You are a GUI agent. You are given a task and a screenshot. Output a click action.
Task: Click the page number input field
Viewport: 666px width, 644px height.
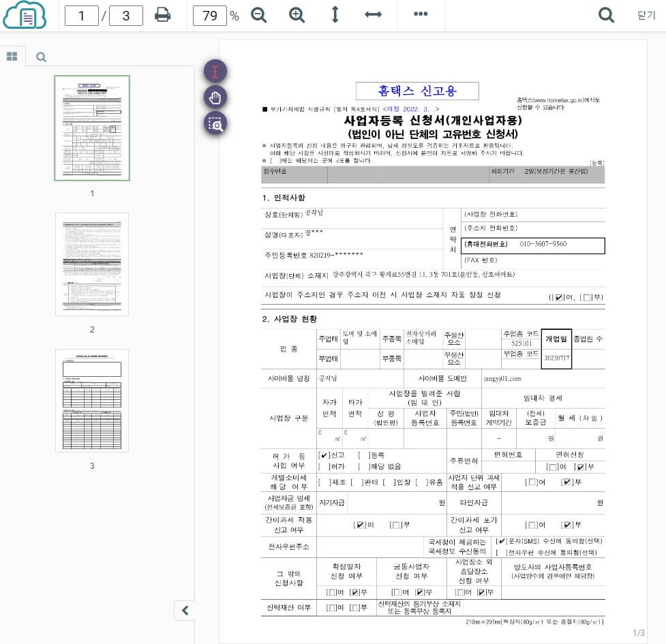click(x=82, y=15)
